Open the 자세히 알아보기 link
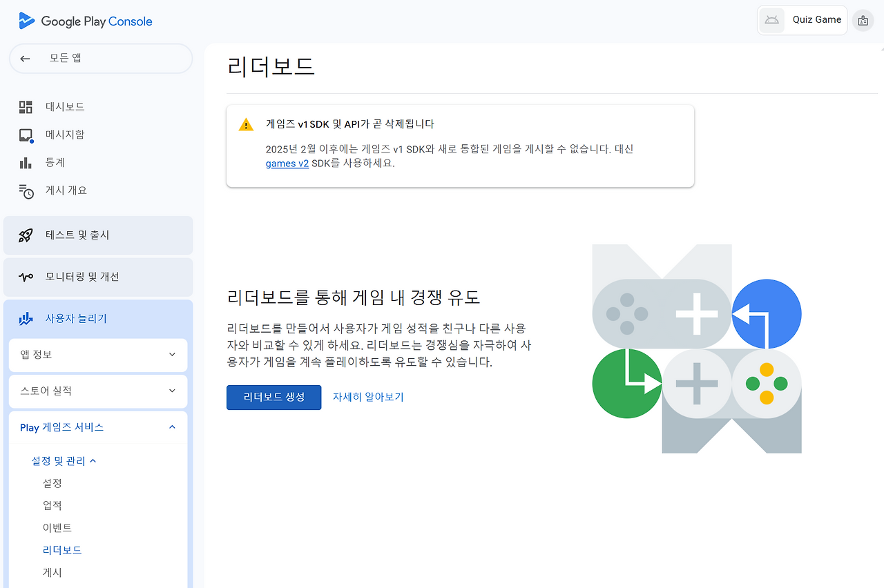 pos(368,398)
